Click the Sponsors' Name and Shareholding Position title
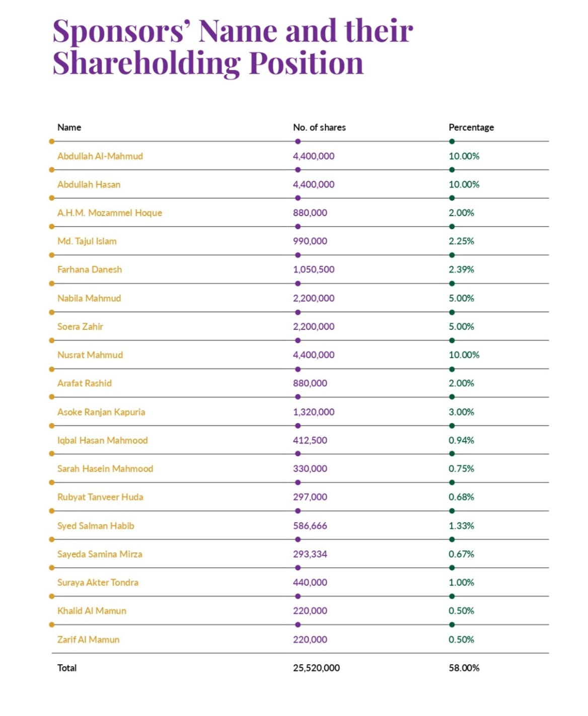The width and height of the screenshot is (588, 716). click(233, 46)
